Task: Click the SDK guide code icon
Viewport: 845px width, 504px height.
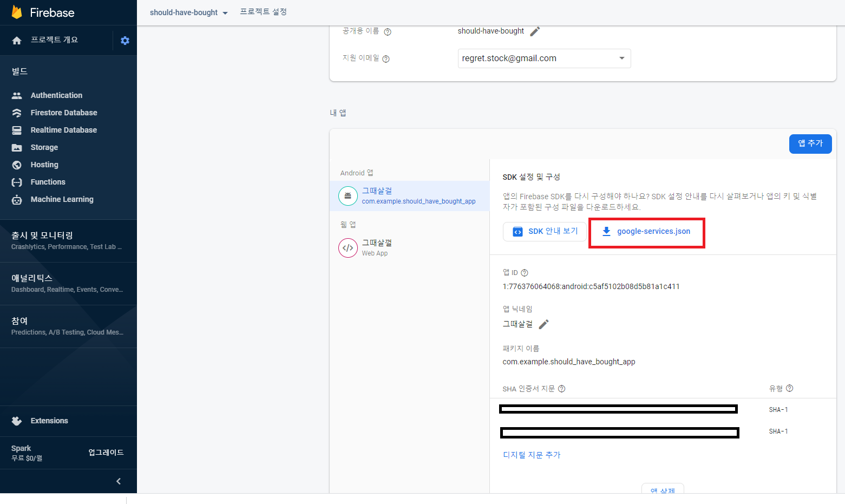Action: (x=518, y=232)
